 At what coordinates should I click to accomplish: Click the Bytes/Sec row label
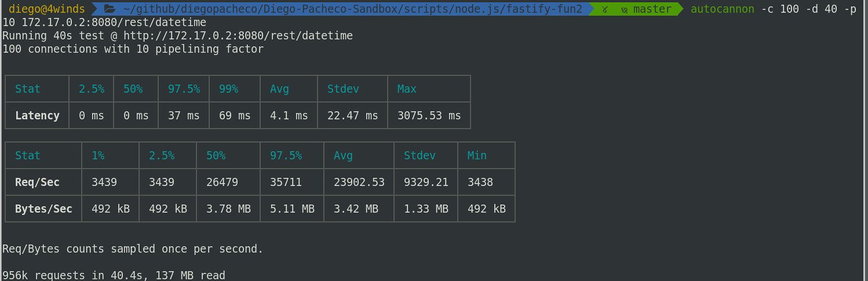(x=43, y=209)
